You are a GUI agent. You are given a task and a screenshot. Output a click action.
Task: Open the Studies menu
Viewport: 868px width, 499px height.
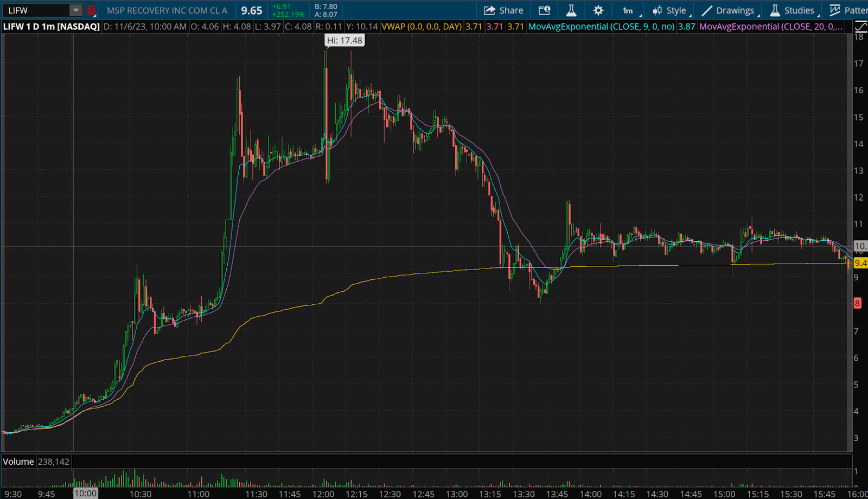click(x=799, y=10)
